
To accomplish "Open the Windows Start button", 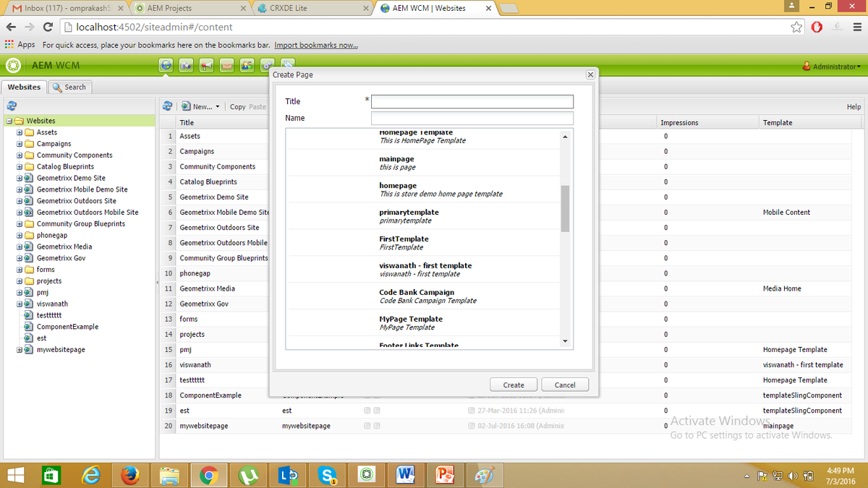I will (16, 475).
